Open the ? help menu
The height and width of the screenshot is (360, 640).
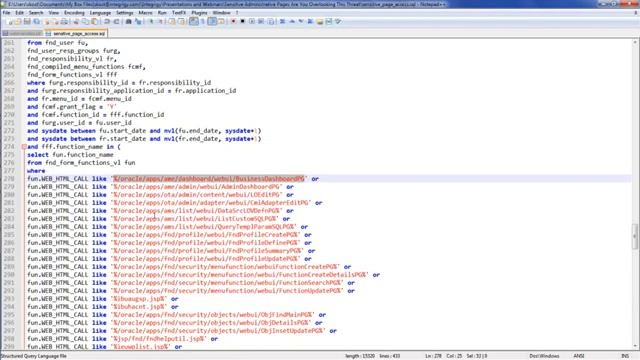(237, 13)
